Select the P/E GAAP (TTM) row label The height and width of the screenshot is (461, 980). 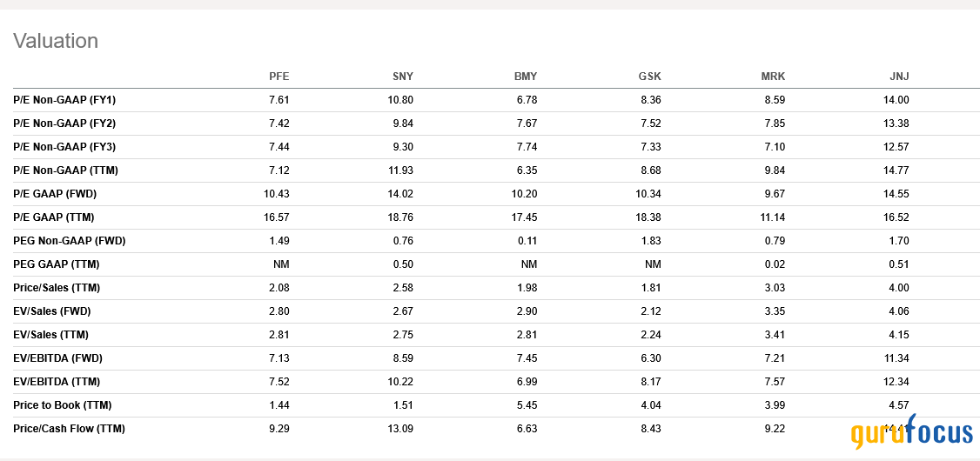click(x=54, y=217)
